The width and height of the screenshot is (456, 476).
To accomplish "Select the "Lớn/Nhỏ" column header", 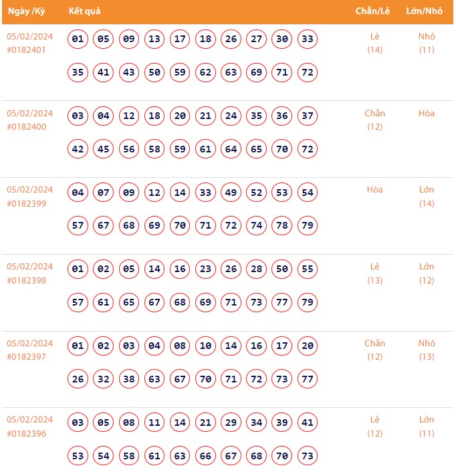I will (424, 11).
